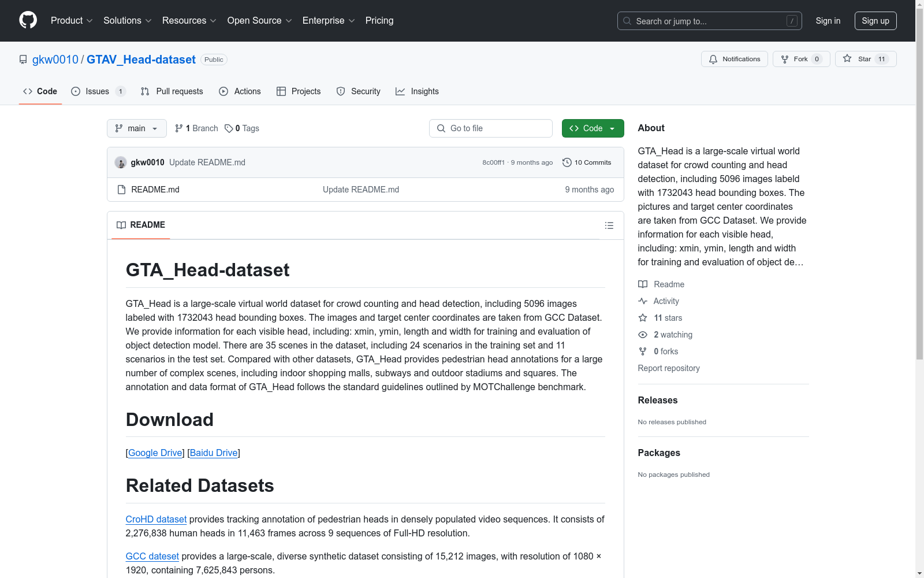Open the Product menu dropdown

click(72, 21)
